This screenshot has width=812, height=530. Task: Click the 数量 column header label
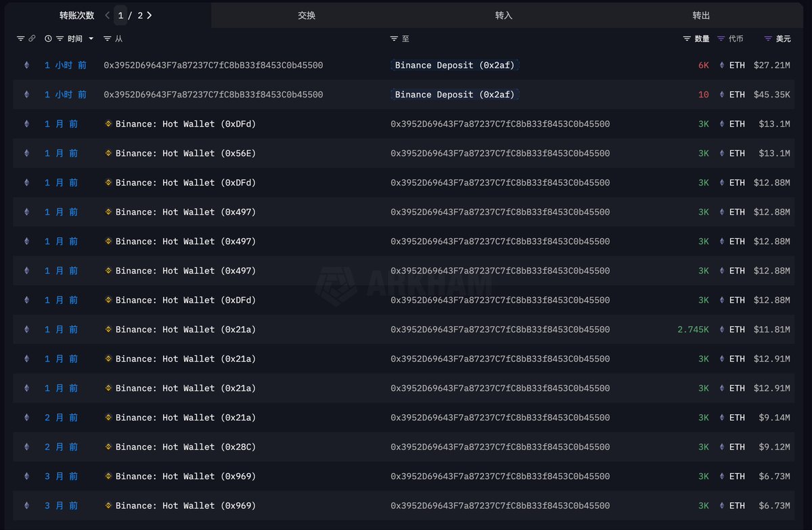702,39
